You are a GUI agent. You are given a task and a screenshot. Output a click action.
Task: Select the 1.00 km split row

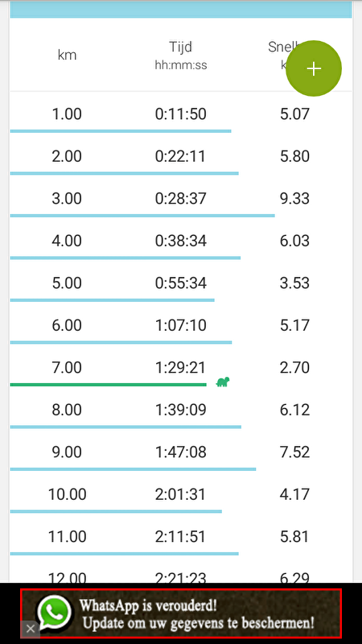(x=181, y=114)
